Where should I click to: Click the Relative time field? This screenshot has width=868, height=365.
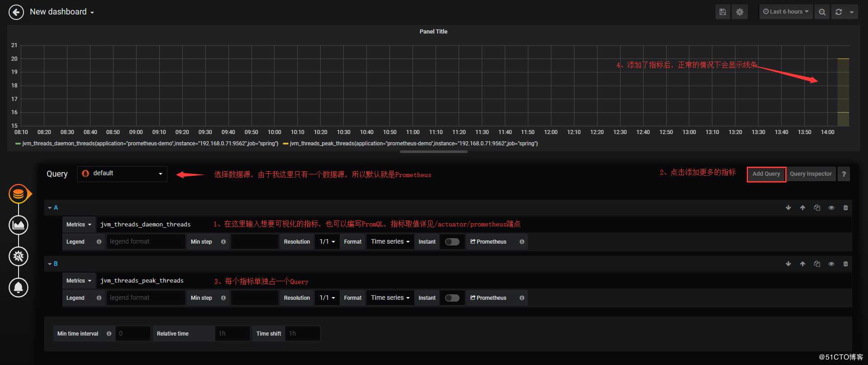pos(232,334)
